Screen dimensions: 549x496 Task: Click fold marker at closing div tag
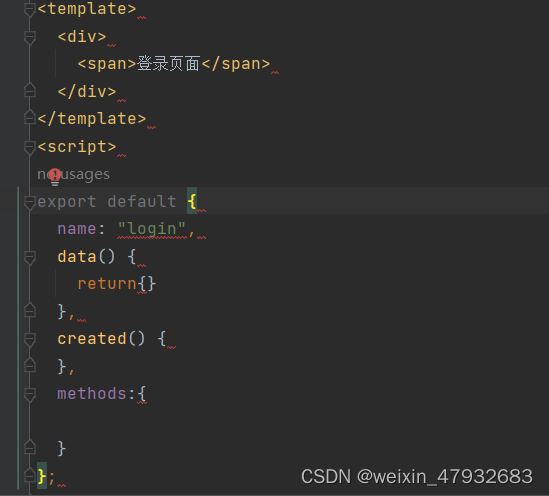30,91
